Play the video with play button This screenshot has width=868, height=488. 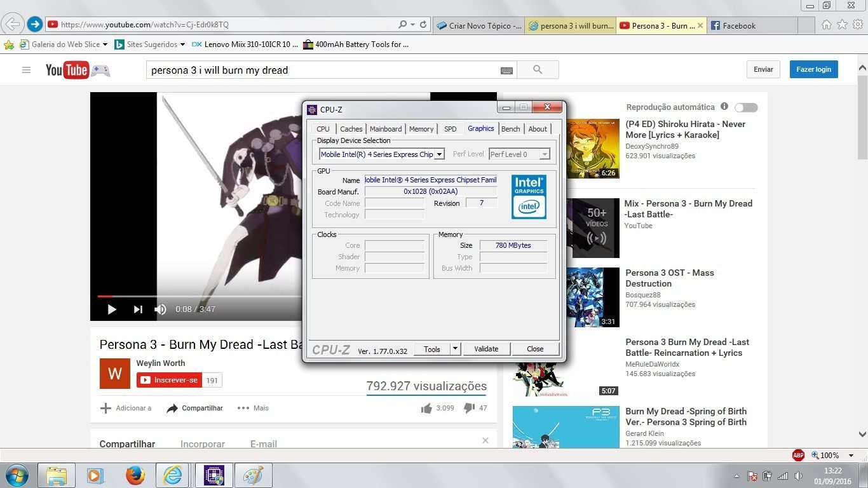(x=112, y=309)
